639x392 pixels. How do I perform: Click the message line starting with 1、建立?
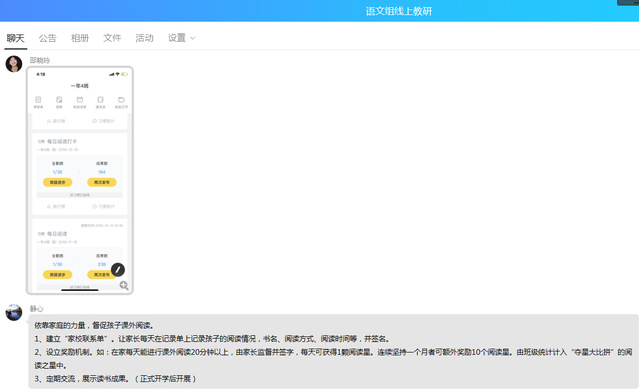[212, 339]
